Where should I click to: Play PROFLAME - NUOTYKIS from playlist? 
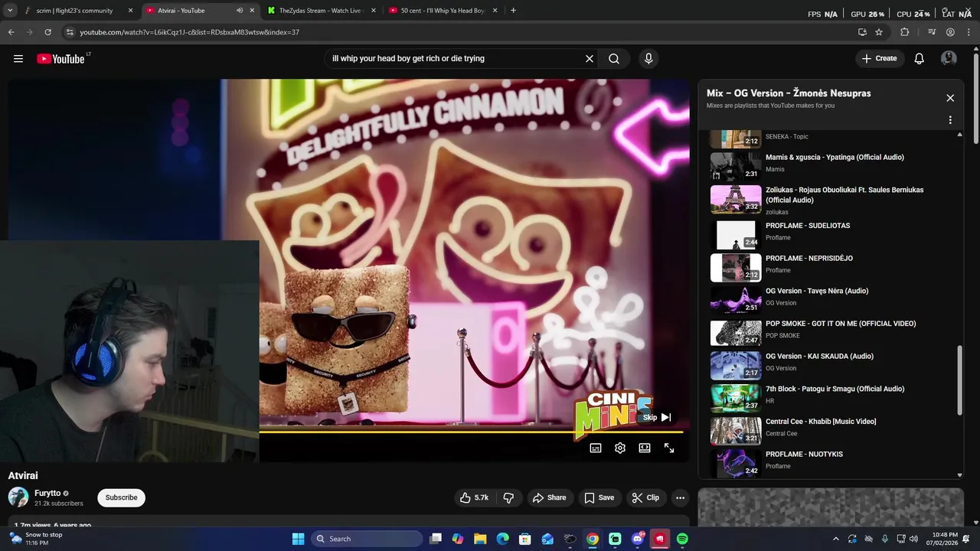[x=831, y=462]
